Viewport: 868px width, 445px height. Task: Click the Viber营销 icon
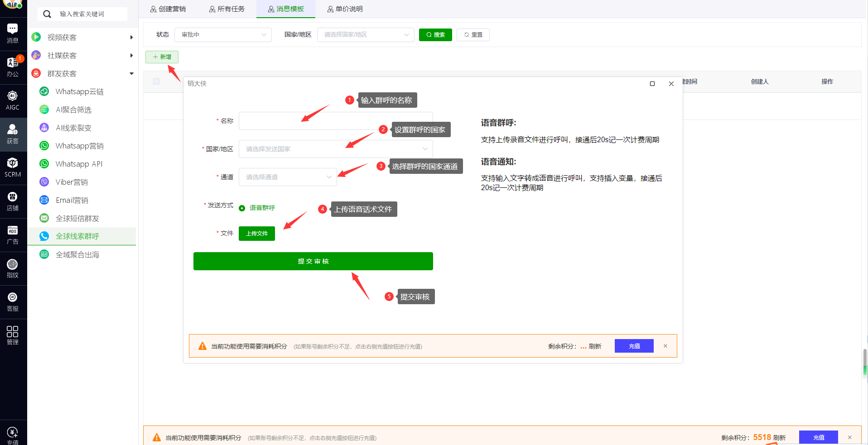pyautogui.click(x=44, y=182)
